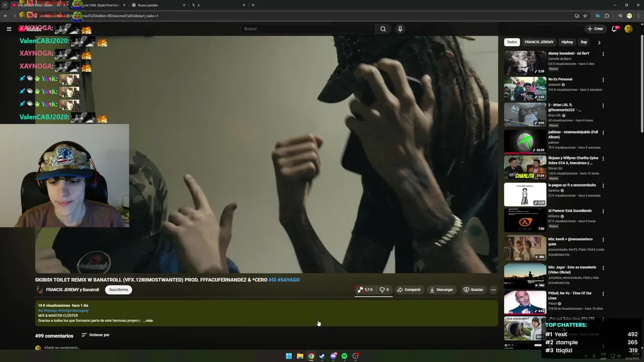This screenshot has height=362, width=644.
Task: Open options for Pitbull Time Of Our Lives
Action: coord(603,294)
